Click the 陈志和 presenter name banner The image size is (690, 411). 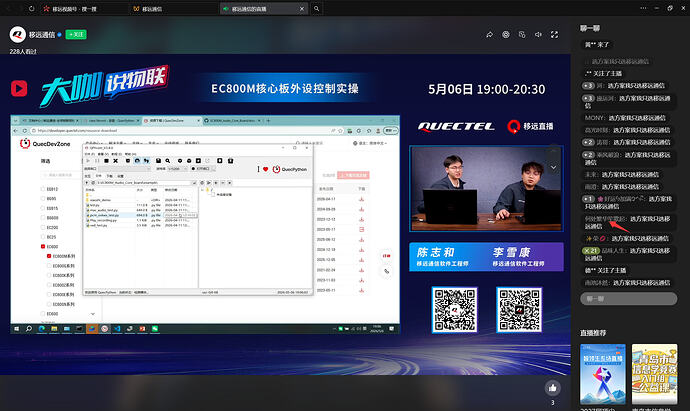(x=443, y=257)
